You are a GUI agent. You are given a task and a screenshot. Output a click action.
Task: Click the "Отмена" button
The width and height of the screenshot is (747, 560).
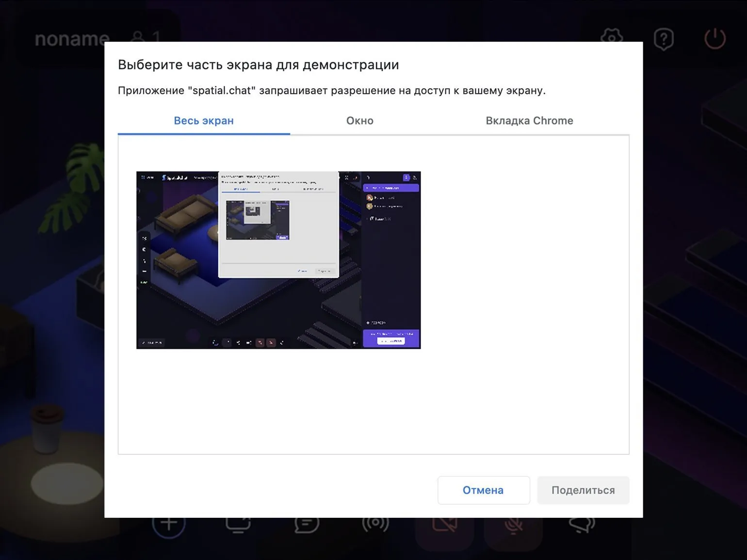[483, 490]
